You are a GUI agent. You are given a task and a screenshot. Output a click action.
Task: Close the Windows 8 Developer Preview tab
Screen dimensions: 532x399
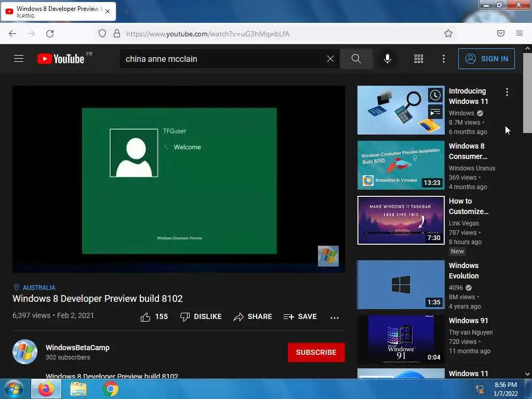point(108,11)
